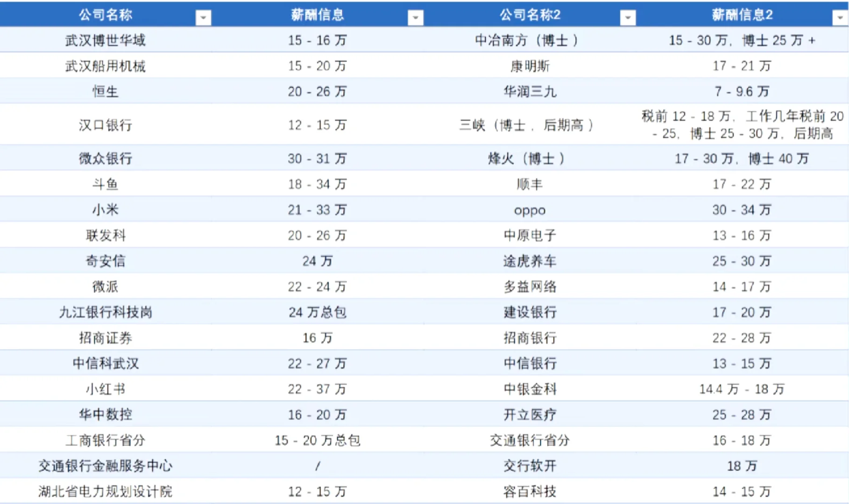Select the 工商银行省分 cell
Viewport: 849px width, 504px height.
106,440
